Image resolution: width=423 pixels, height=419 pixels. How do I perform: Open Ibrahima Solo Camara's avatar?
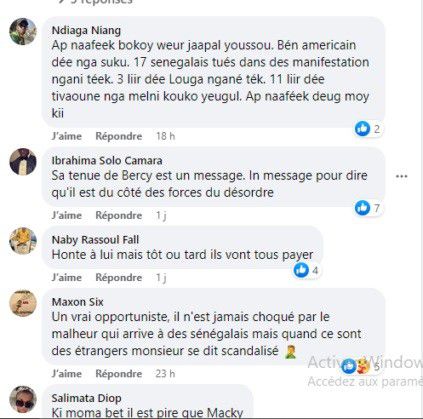pos(23,162)
